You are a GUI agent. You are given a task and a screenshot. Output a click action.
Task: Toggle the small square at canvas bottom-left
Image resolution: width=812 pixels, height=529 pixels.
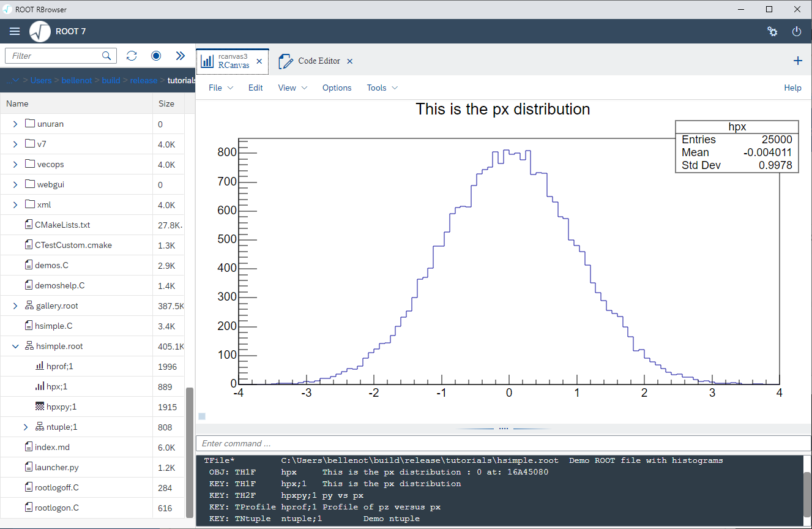click(202, 416)
